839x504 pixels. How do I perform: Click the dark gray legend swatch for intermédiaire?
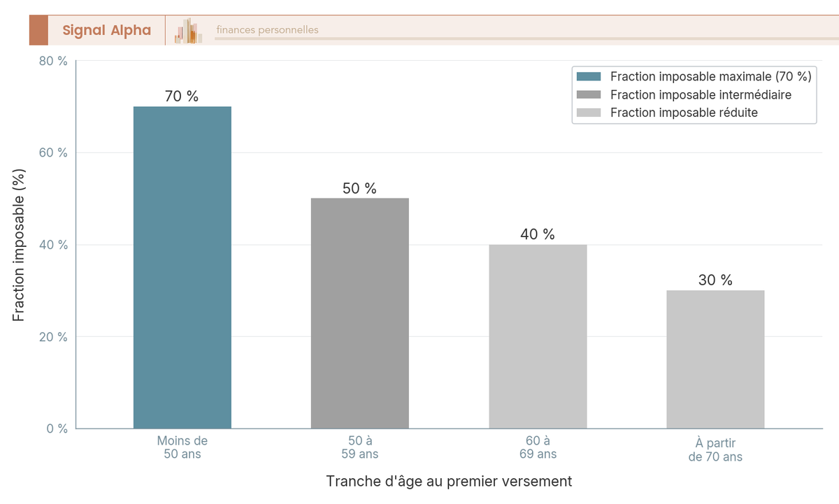coord(589,94)
